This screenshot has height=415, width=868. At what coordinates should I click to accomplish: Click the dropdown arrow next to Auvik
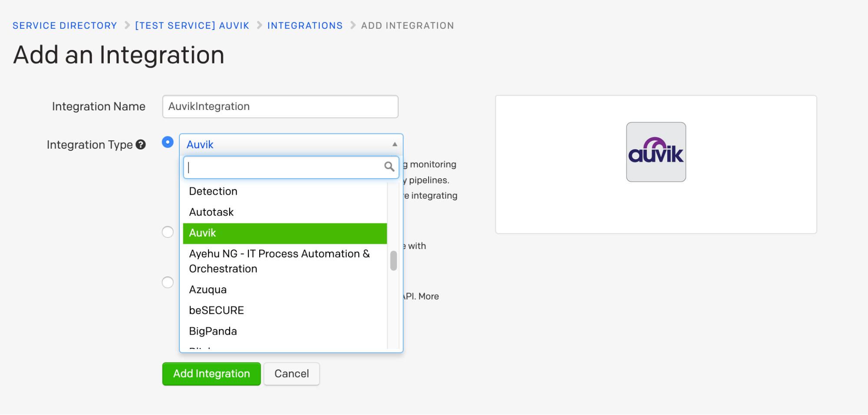[x=395, y=144]
